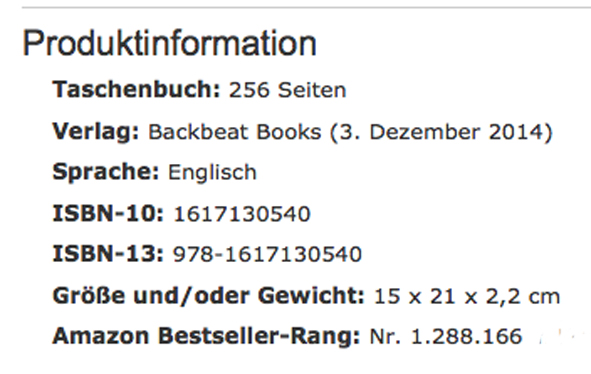Click Größe und/oder Gewicht label
This screenshot has height=374, width=591.
click(x=208, y=296)
